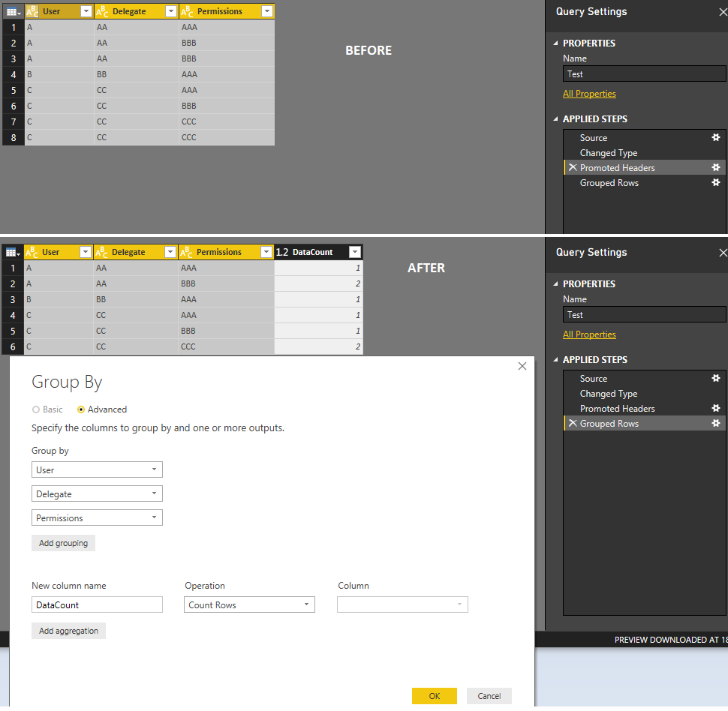Click Delegate column type icon in BEFORE table
The height and width of the screenshot is (711, 728).
click(x=102, y=11)
